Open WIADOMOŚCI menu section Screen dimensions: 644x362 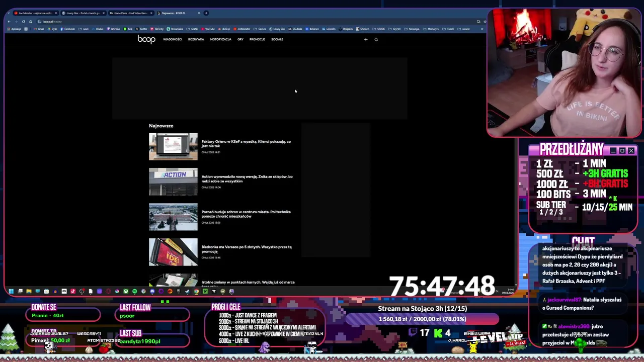tap(173, 39)
